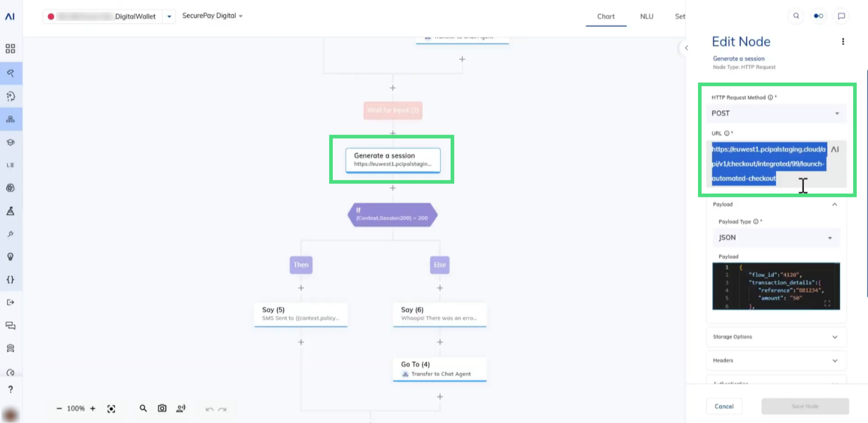868x423 pixels.
Task: Click the search magnifier icon in bottom toolbar
Action: (143, 409)
